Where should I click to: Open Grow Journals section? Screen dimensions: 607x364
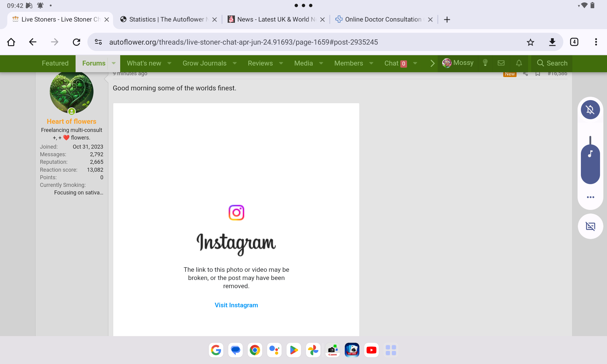[205, 63]
